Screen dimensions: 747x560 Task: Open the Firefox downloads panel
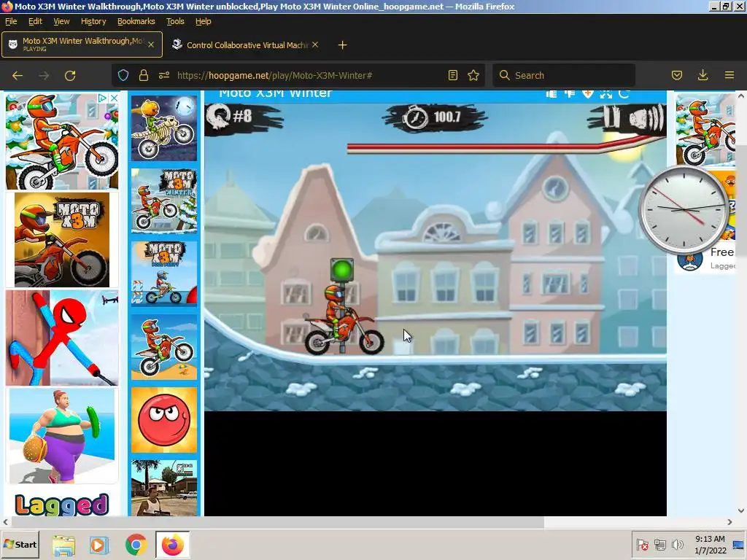(703, 75)
